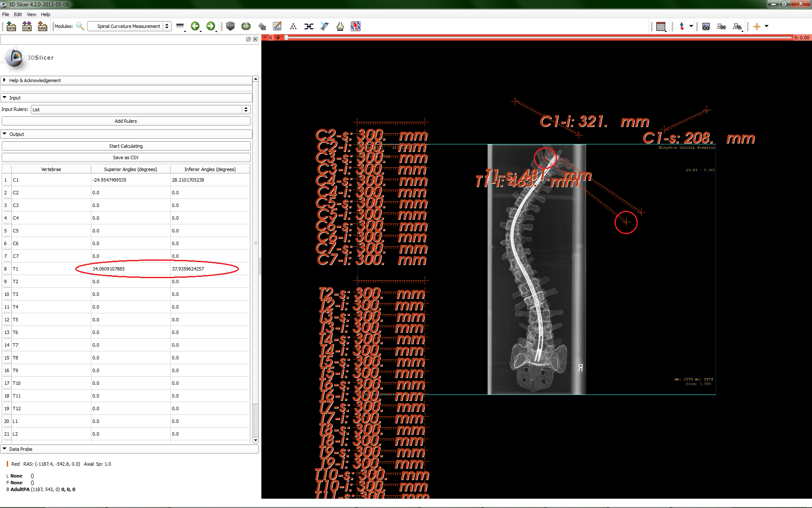This screenshot has width=812, height=508.
Task: Click the Save as CSV button
Action: coord(126,157)
